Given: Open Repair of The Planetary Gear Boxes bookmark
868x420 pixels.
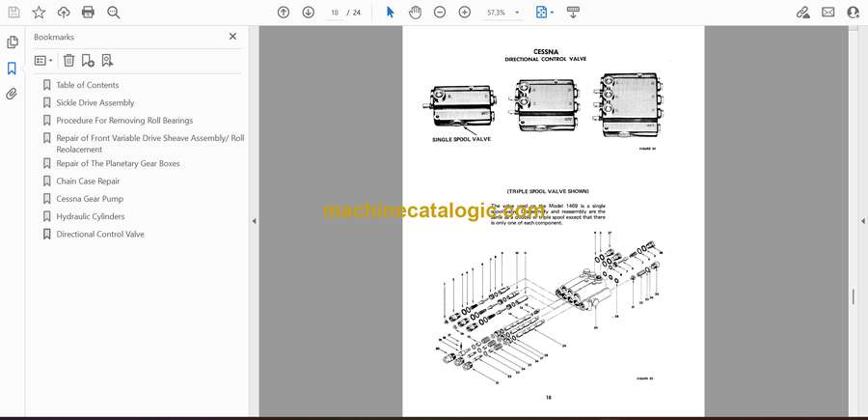Looking at the screenshot, I should 118,163.
